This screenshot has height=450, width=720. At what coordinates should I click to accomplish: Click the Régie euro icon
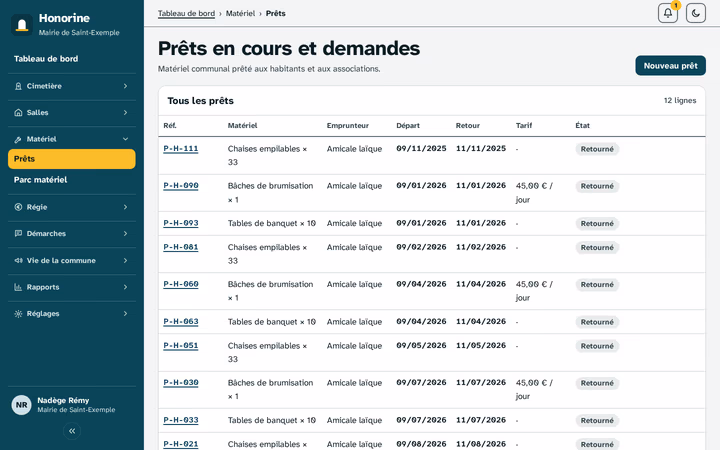[x=18, y=207]
